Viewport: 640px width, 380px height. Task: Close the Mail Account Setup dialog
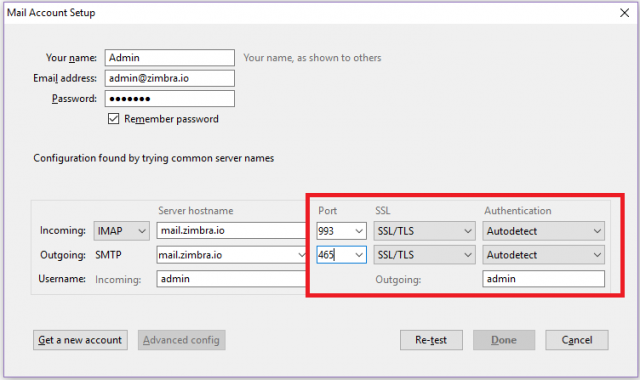point(624,13)
